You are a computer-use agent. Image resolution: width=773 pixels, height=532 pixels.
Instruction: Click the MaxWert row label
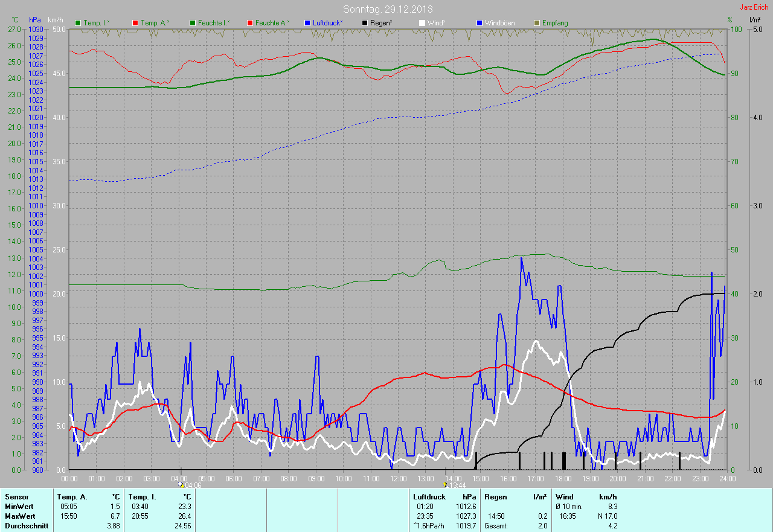click(19, 516)
